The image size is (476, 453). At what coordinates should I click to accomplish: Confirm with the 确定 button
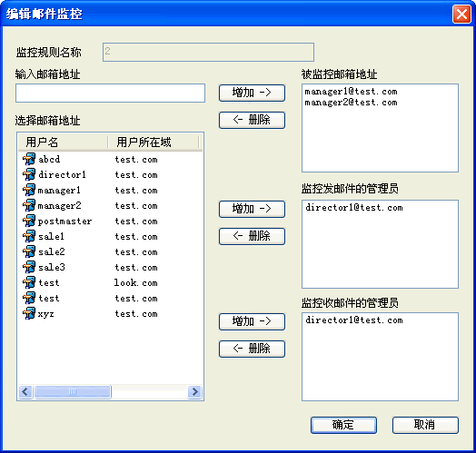click(343, 425)
